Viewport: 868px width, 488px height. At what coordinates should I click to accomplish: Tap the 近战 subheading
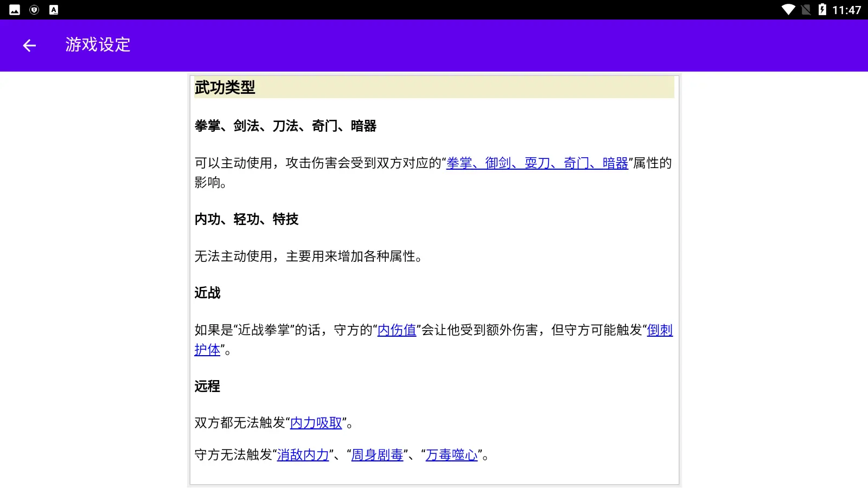click(x=208, y=293)
